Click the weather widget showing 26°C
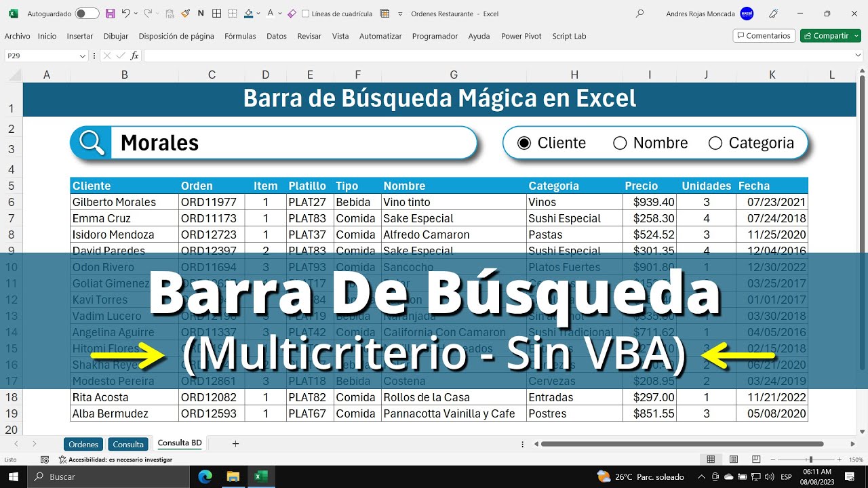The height and width of the screenshot is (488, 868). pyautogui.click(x=640, y=476)
